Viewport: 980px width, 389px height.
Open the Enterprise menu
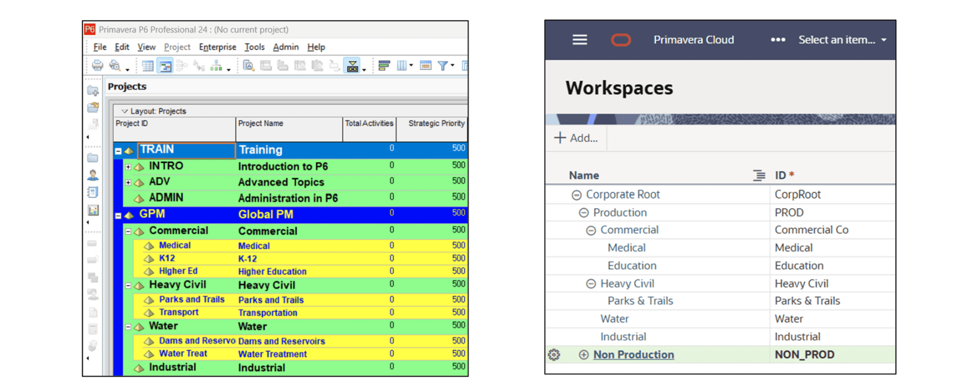tap(217, 47)
